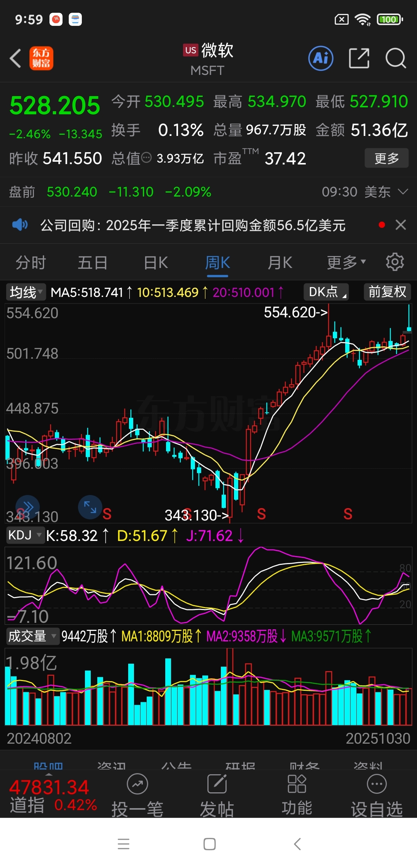Expand the 美东 time zone chevron
Screen dimensions: 417x868
(x=403, y=192)
